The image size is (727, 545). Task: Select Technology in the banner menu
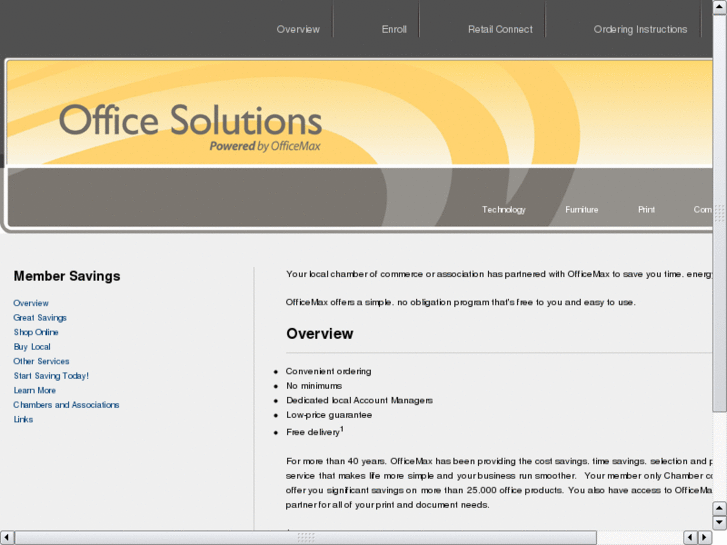[x=504, y=210]
